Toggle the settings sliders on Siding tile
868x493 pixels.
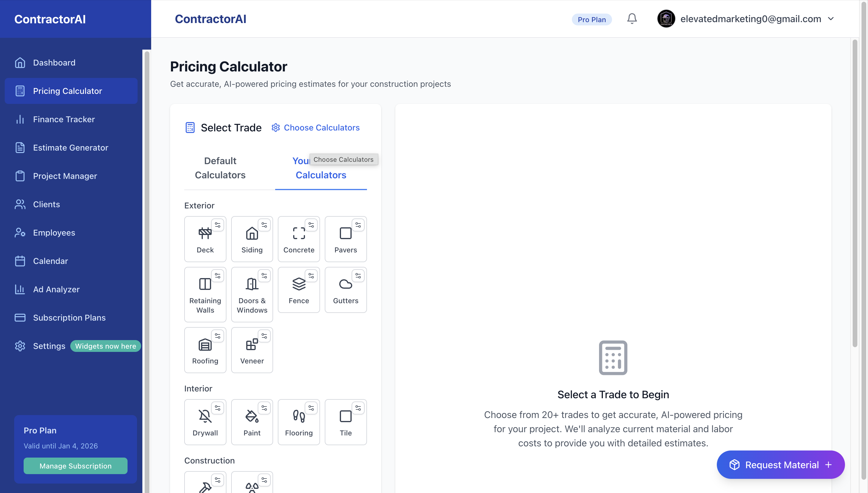coord(264,225)
